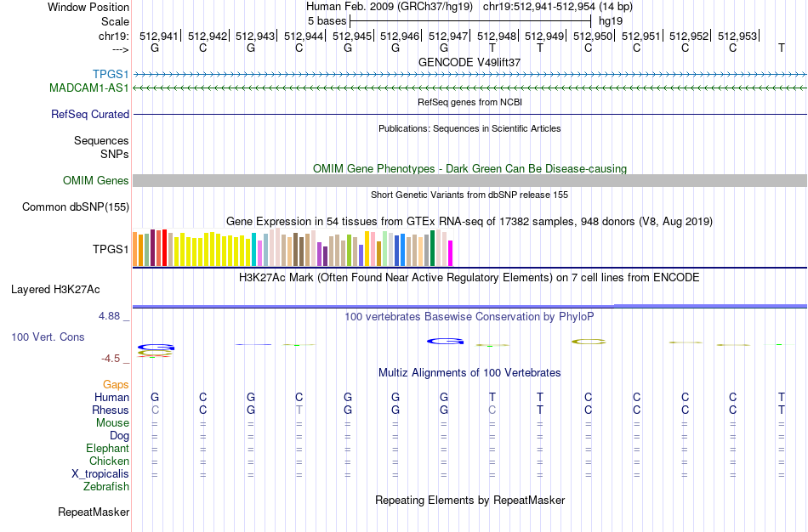Click the 4.88 upper scale value
The width and height of the screenshot is (808, 532).
tap(109, 316)
